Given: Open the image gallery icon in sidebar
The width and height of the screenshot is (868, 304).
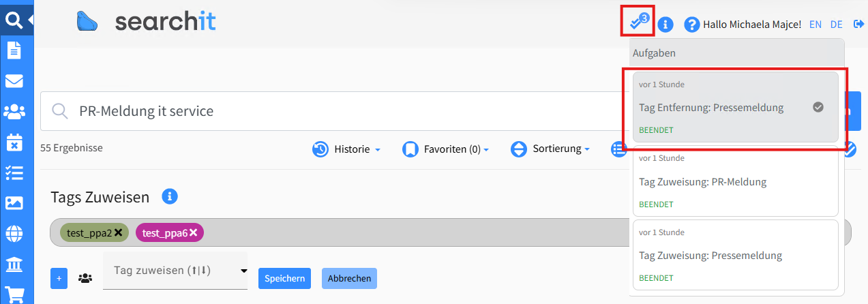Looking at the screenshot, I should pos(14,203).
